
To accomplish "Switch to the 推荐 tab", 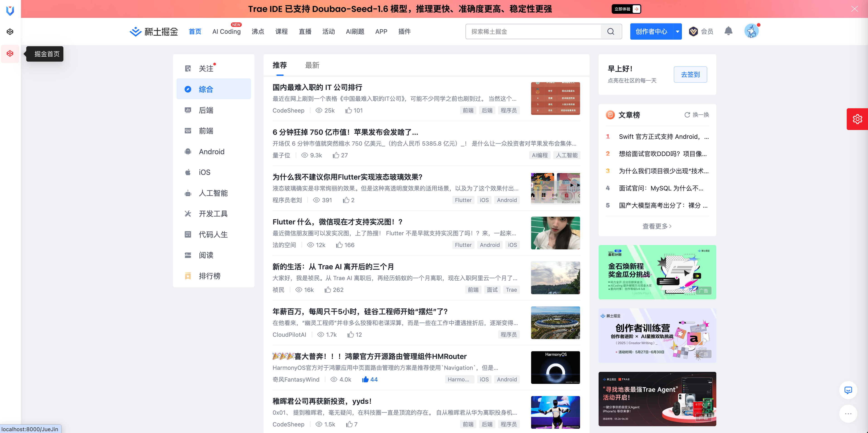I will (280, 65).
